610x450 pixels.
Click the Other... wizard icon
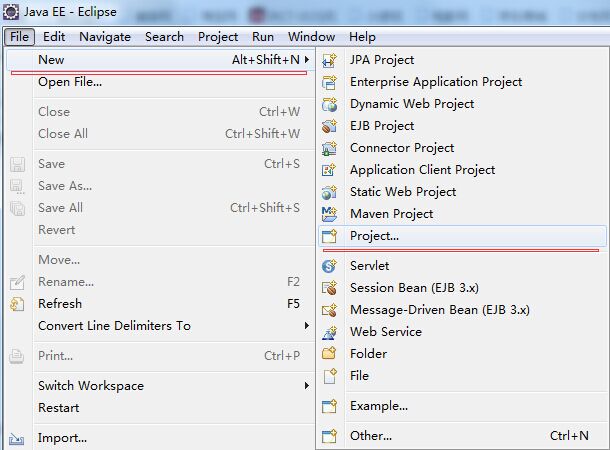point(330,436)
